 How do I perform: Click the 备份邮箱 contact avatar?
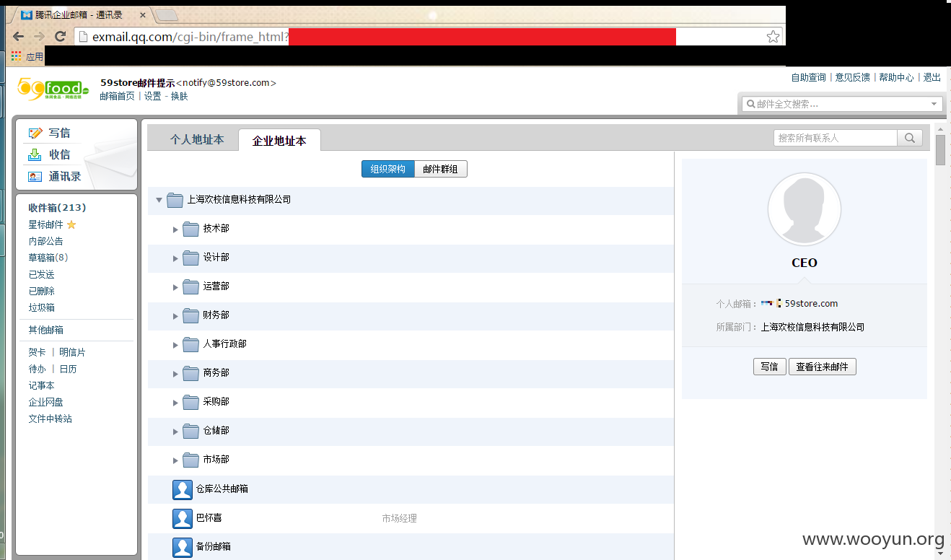coord(183,547)
